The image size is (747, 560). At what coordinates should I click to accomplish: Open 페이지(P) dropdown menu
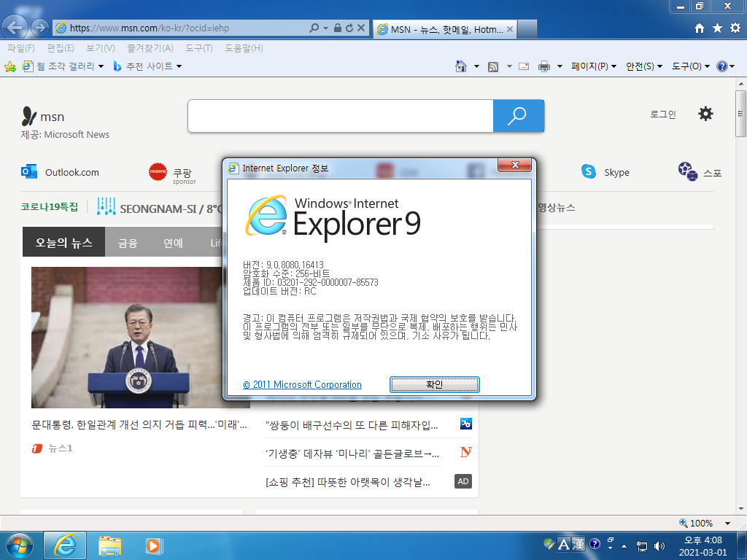tap(594, 66)
